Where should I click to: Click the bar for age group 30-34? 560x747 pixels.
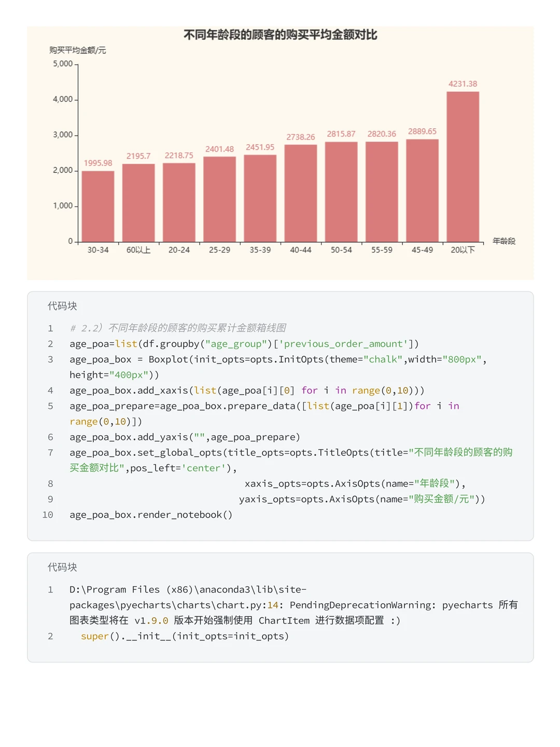98,206
